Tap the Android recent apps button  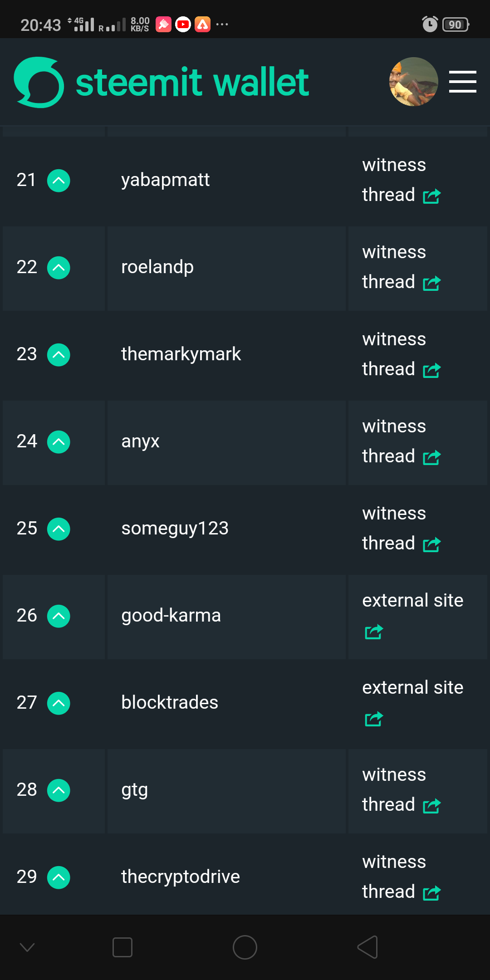click(122, 947)
